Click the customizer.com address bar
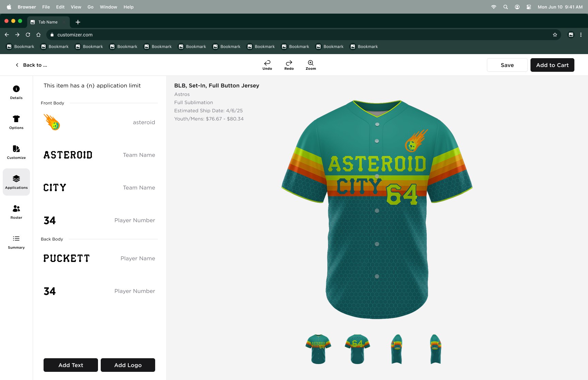 coord(304,35)
